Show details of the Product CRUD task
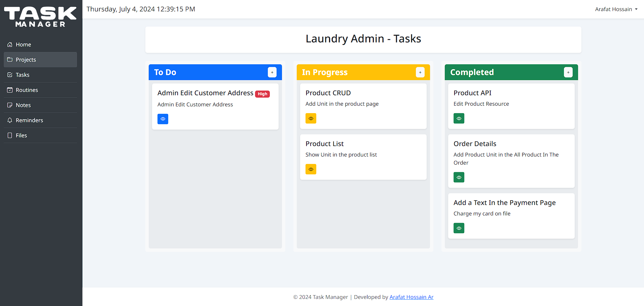 [311, 118]
